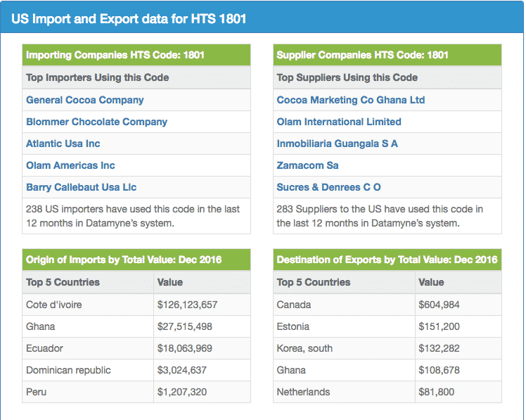
Task: Select the Barry Callebaut Usa Llc link
Action: pyautogui.click(x=81, y=187)
